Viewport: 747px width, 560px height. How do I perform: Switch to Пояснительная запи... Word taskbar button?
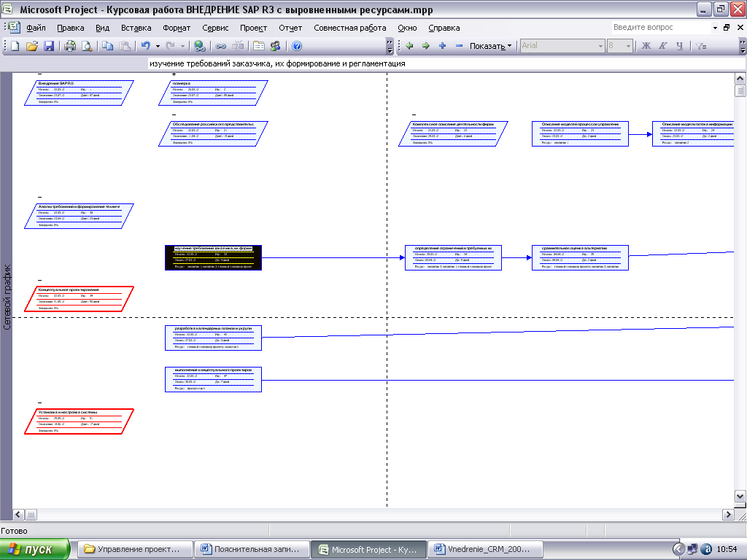pyautogui.click(x=252, y=550)
